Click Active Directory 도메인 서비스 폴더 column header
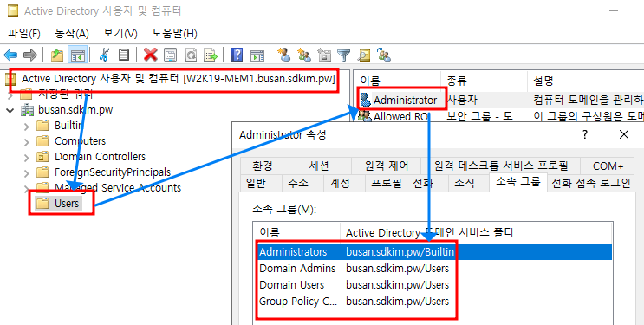 click(476, 232)
